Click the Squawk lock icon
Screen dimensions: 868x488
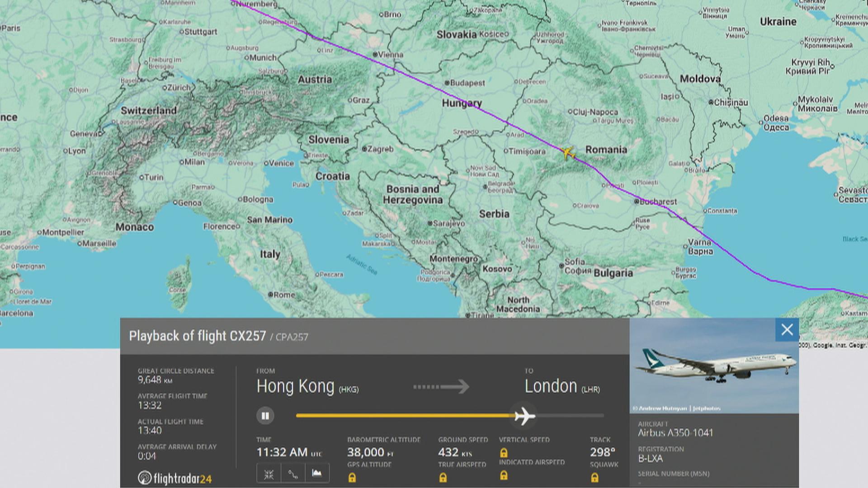point(594,477)
